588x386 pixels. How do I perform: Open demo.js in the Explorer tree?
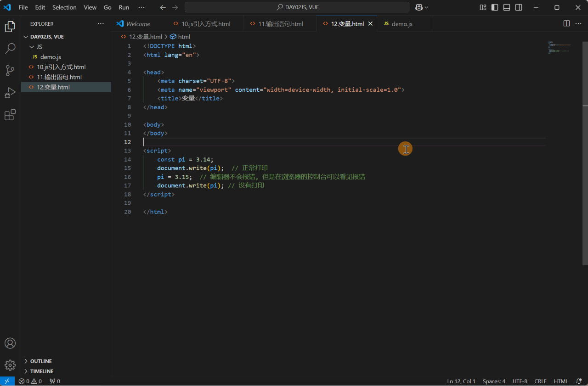click(x=51, y=57)
